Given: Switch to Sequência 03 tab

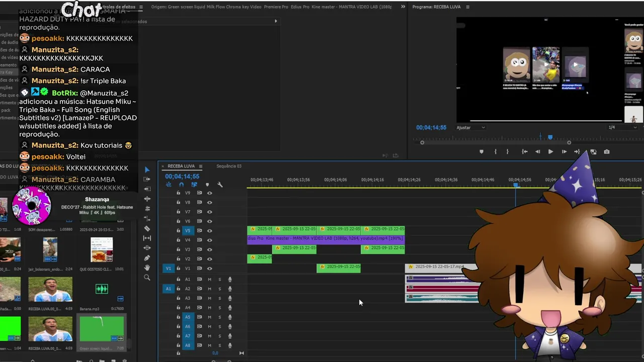Looking at the screenshot, I should click(x=229, y=166).
